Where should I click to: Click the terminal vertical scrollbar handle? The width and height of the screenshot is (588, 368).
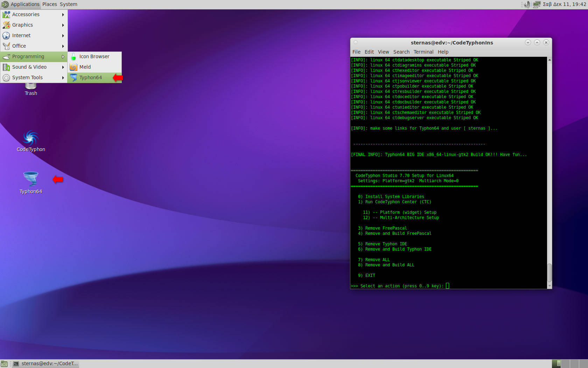[x=549, y=273]
